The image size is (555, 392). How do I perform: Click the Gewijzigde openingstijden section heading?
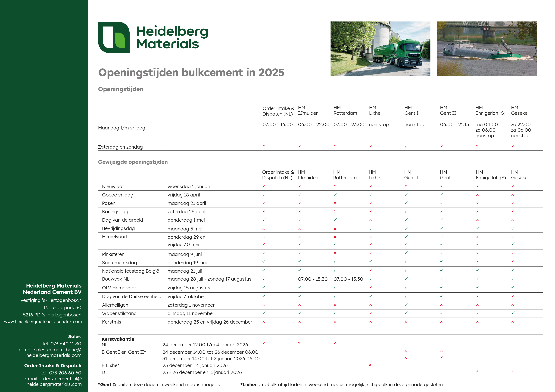[x=133, y=162]
